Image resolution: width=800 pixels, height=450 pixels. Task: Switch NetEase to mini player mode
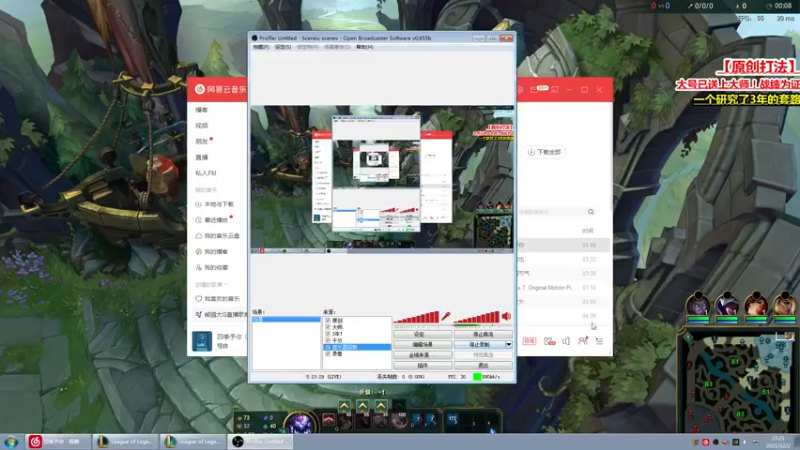coord(555,90)
